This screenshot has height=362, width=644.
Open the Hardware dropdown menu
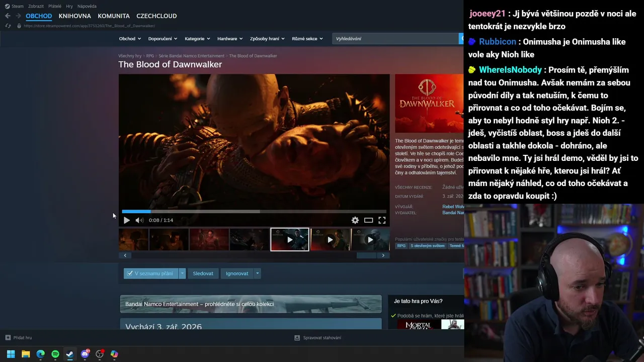coord(230,39)
